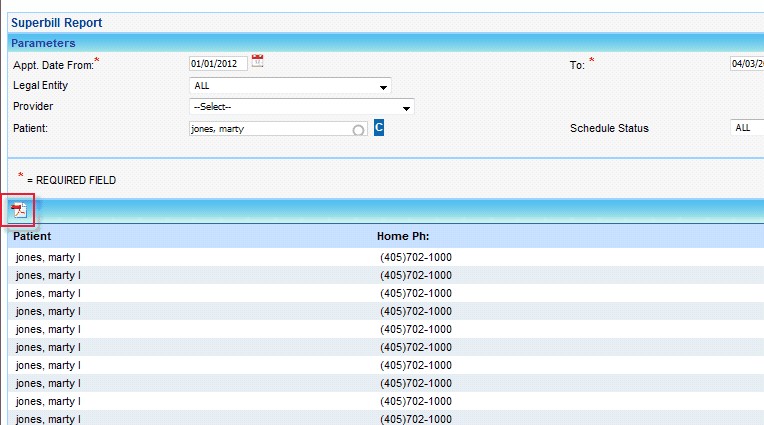Focus the To date input field
Screen dimensions: 764x425
746,64
